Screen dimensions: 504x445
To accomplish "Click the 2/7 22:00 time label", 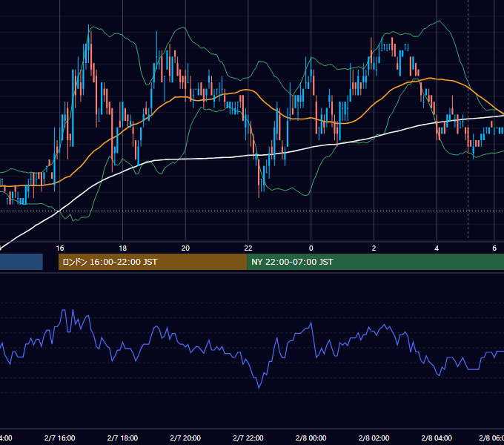I will click(248, 438).
